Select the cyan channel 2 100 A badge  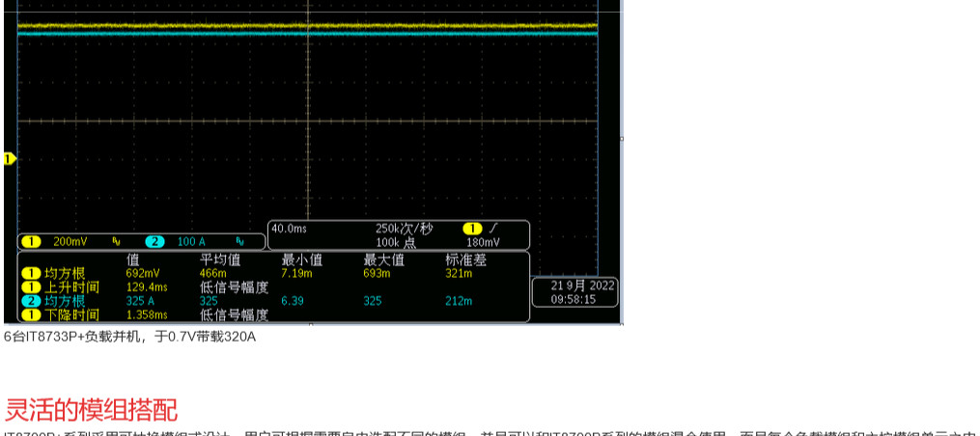[x=154, y=241]
